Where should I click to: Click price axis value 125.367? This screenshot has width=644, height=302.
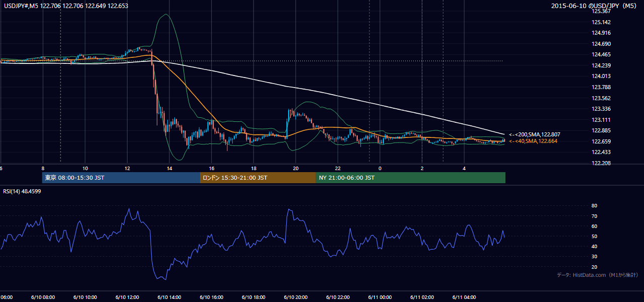coord(601,11)
